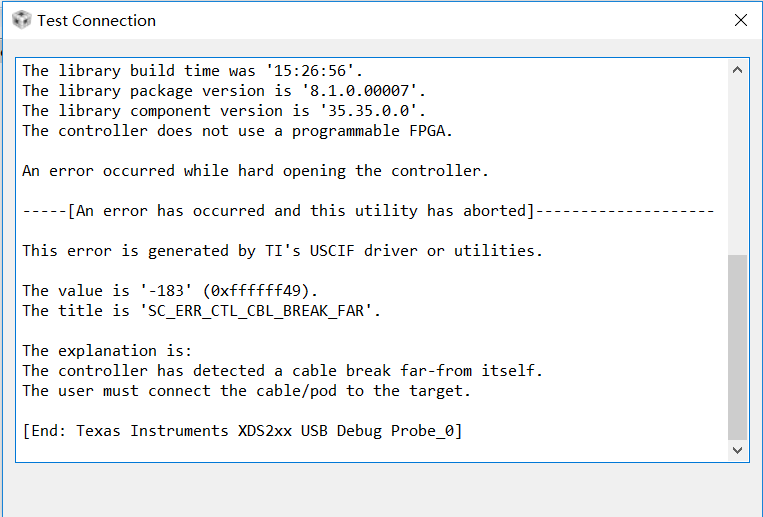763x517 pixels.
Task: Click the Test Connection window icon
Action: pyautogui.click(x=21, y=20)
